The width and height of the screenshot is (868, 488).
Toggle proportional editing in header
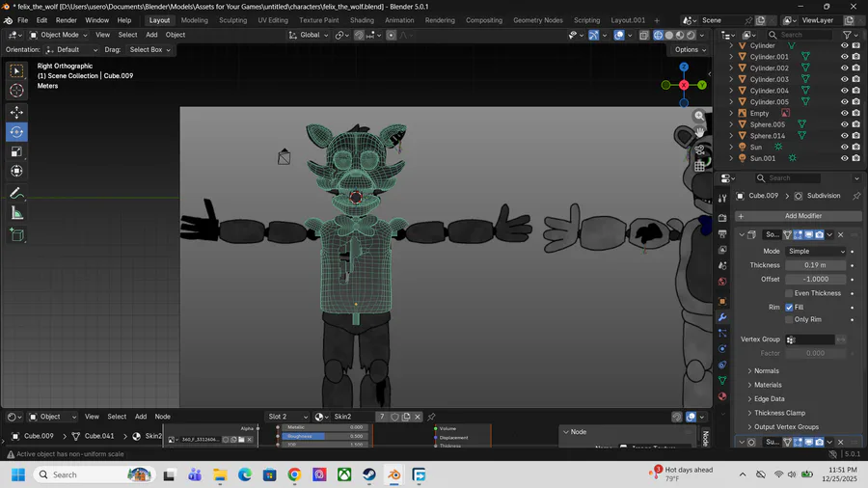391,35
